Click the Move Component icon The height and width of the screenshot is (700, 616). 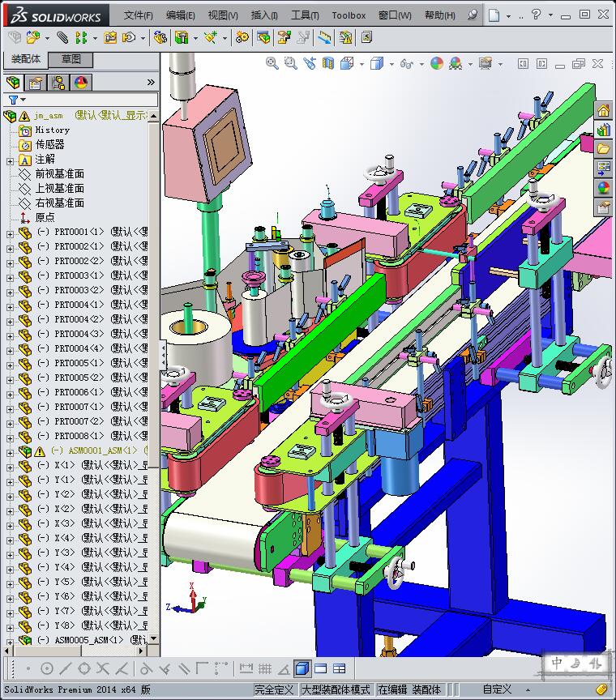(x=129, y=37)
